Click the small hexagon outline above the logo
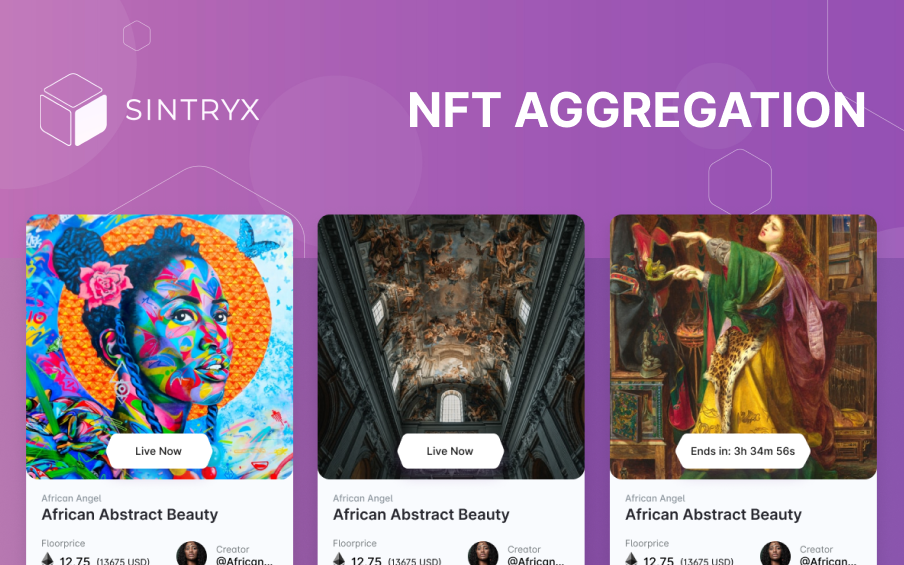 pyautogui.click(x=137, y=36)
